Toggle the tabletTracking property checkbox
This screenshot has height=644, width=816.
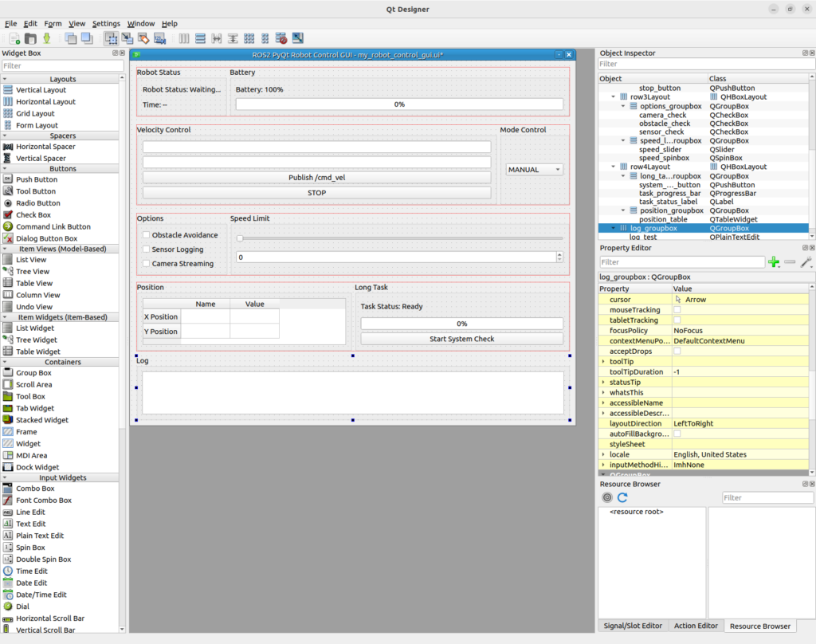tap(677, 320)
